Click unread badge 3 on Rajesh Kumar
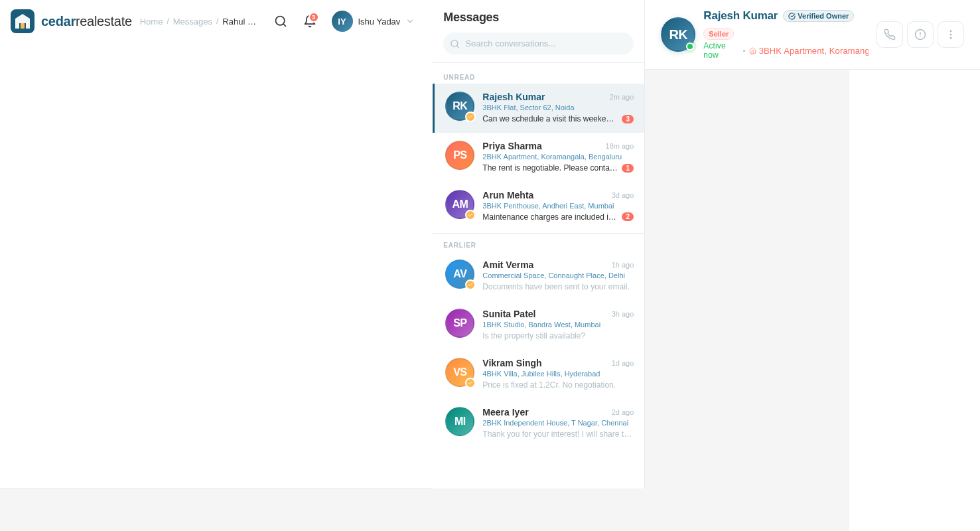This screenshot has height=531, width=980. (628, 119)
